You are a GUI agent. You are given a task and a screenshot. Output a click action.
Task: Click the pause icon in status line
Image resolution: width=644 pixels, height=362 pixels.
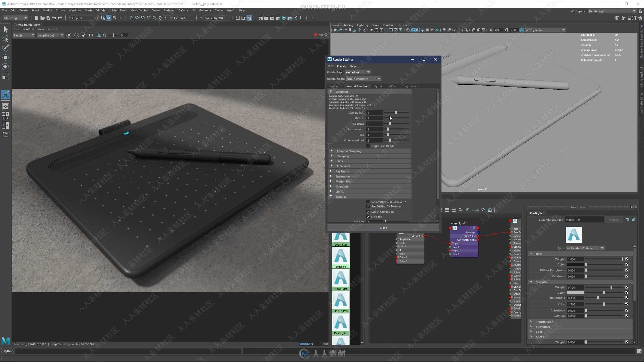[301, 18]
